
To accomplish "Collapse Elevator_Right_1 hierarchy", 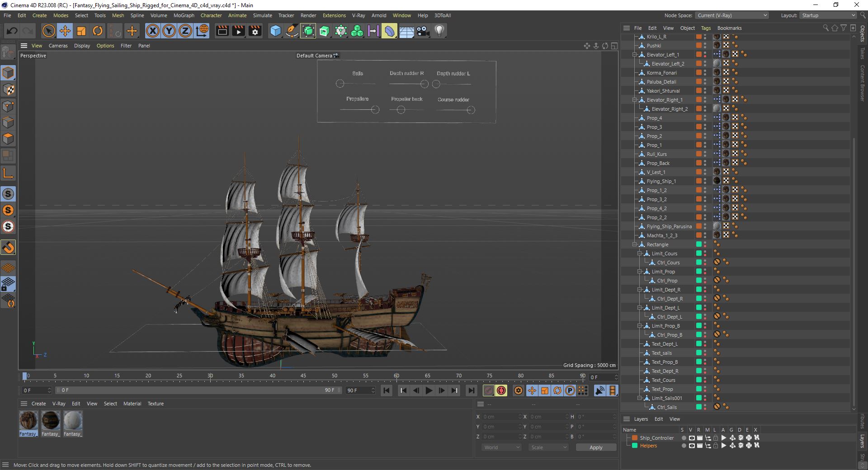I will (634, 100).
